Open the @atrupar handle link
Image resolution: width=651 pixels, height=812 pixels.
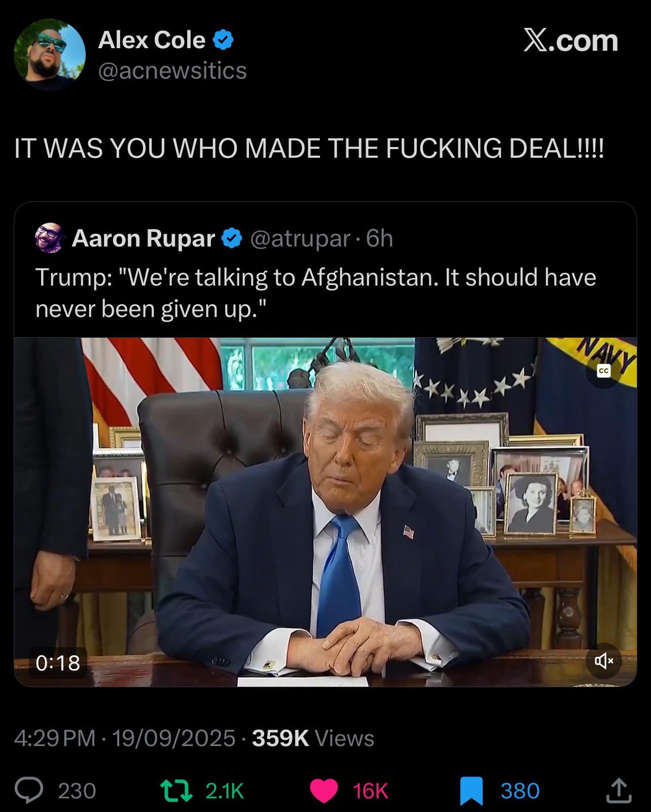(300, 238)
